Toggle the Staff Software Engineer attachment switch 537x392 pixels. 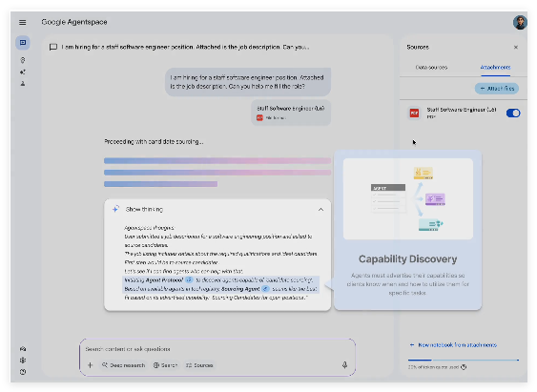pos(513,113)
